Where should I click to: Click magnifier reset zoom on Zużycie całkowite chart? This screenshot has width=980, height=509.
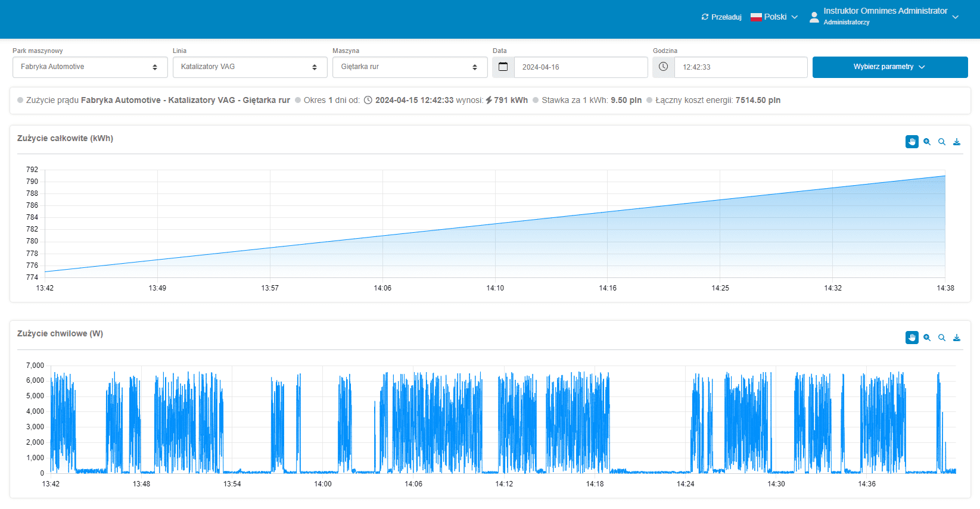pyautogui.click(x=942, y=142)
